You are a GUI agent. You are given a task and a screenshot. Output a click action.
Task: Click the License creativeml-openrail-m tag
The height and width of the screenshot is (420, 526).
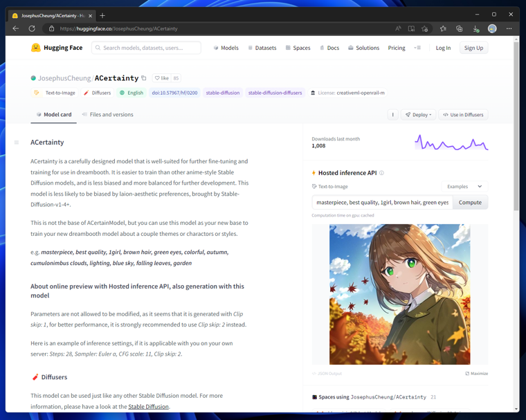click(347, 93)
